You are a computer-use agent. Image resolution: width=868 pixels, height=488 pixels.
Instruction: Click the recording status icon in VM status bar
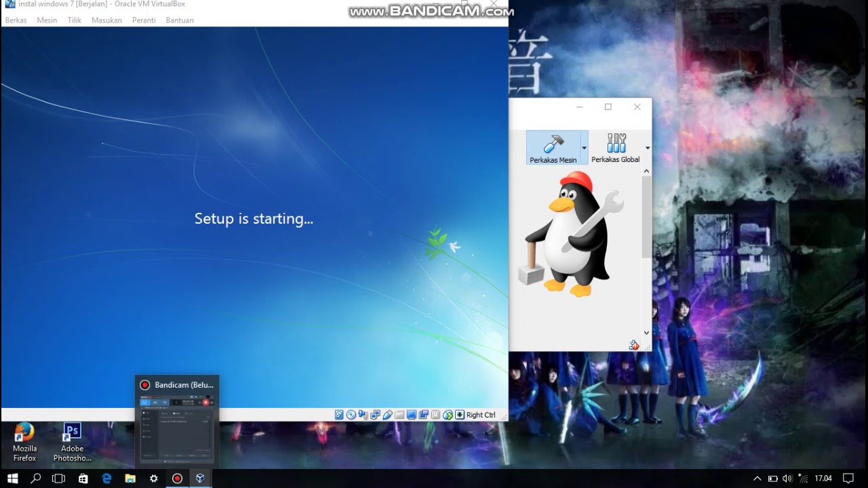pos(424,415)
